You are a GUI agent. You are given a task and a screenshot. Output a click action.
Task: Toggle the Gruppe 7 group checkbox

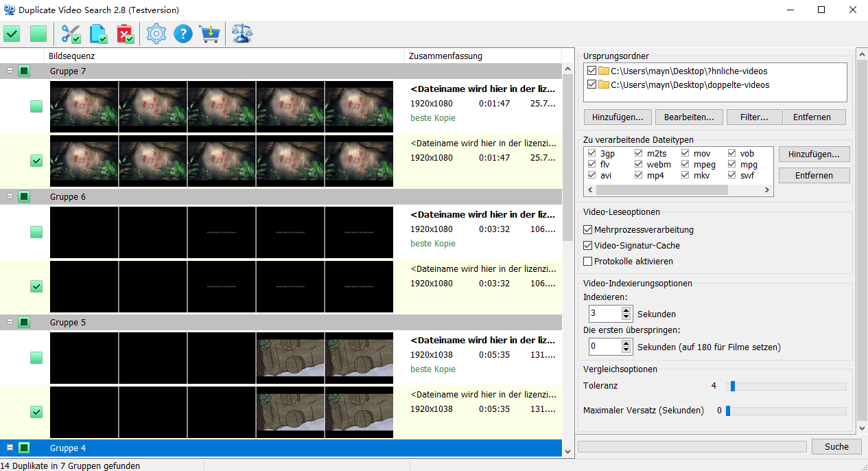[x=24, y=71]
